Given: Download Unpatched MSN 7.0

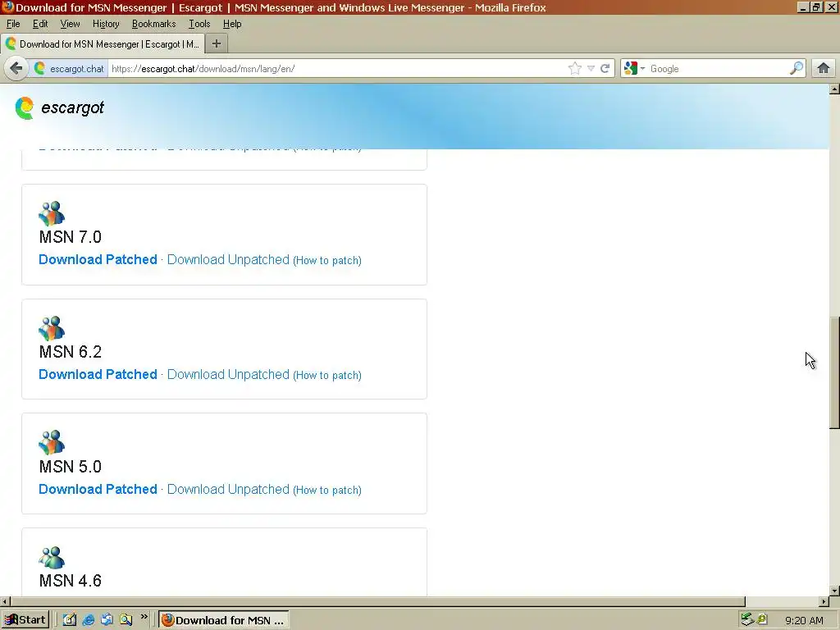Looking at the screenshot, I should (x=228, y=259).
